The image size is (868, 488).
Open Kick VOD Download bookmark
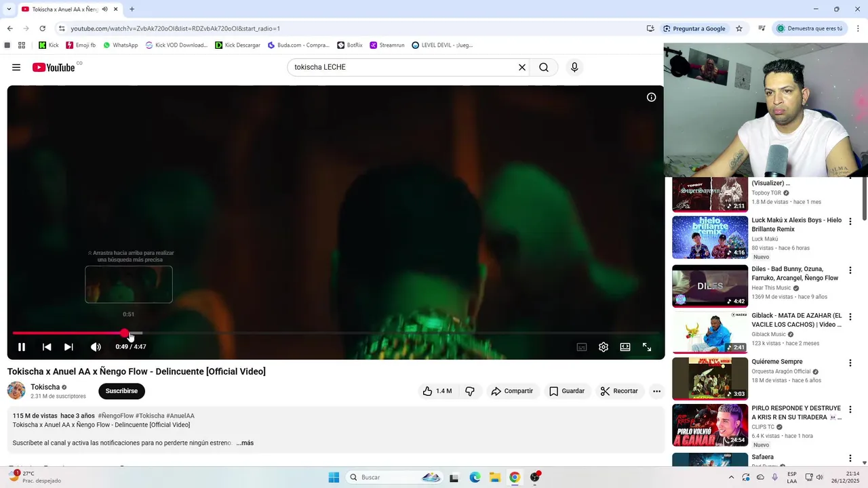[x=176, y=45]
